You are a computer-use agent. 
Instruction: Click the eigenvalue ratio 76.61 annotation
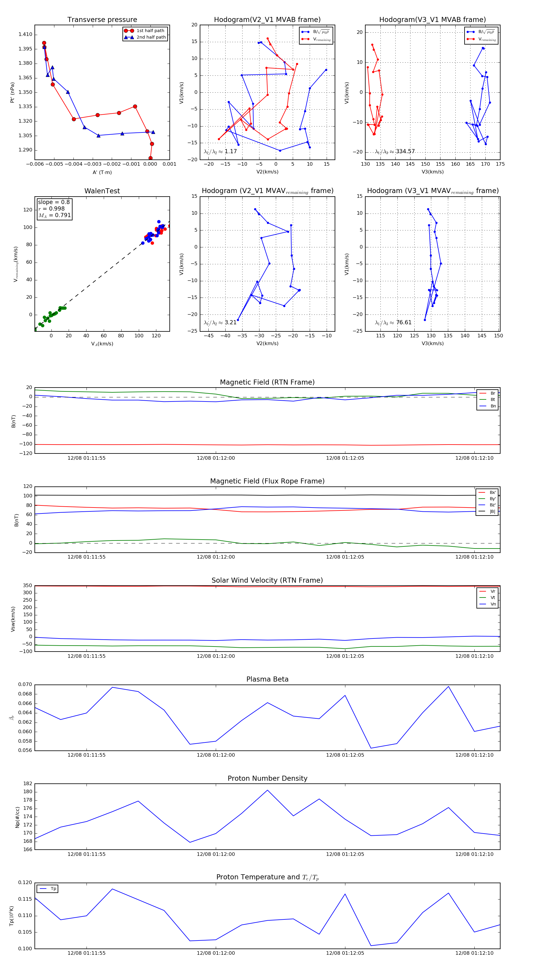point(393,323)
